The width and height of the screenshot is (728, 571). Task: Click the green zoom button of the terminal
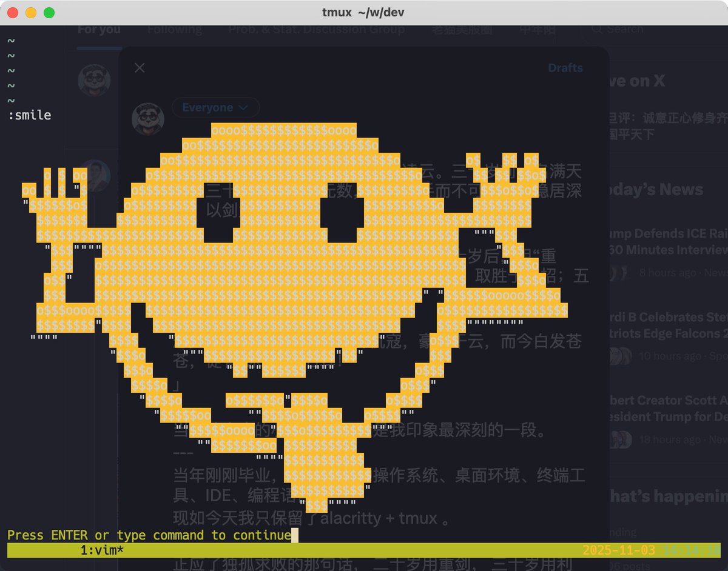coord(49,13)
